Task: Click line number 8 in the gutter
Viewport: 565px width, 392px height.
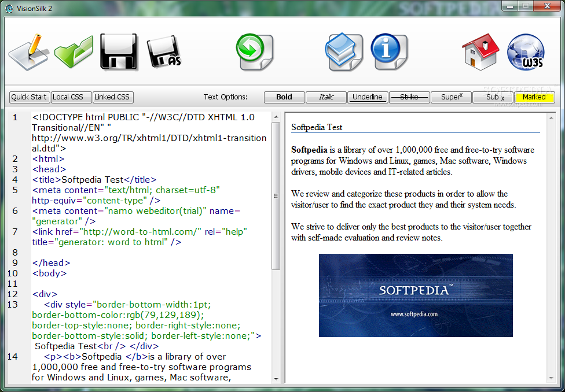Action: 15,252
